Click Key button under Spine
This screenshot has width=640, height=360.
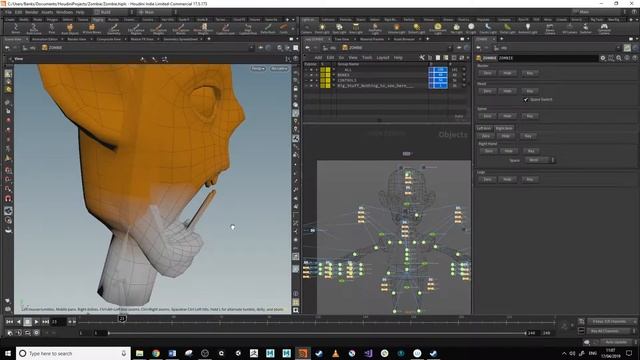[529, 116]
